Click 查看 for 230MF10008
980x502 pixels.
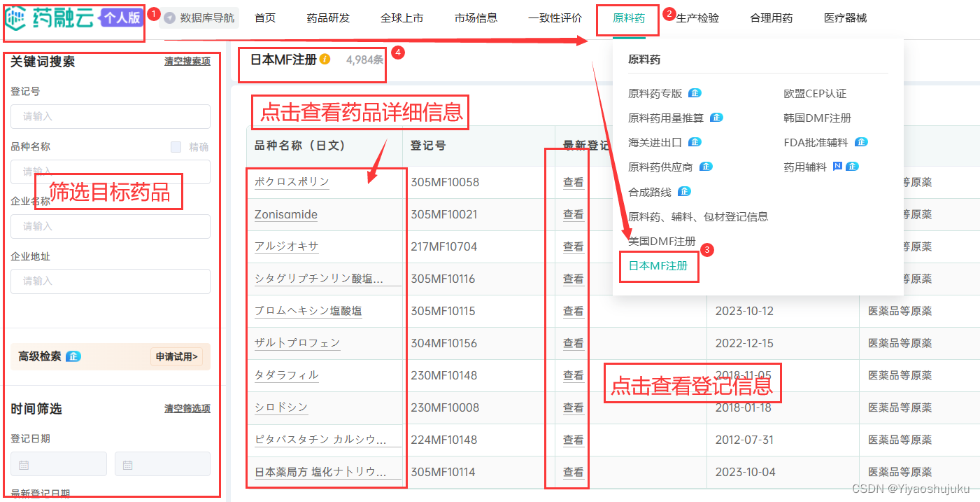point(574,407)
